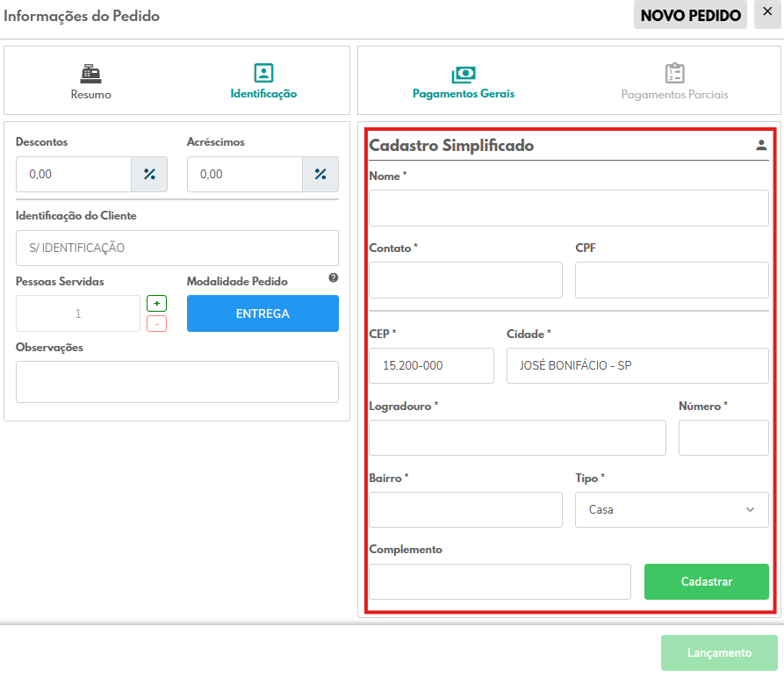The height and width of the screenshot is (677, 784).
Task: Click the ENTREGA modalidade button
Action: tap(263, 313)
